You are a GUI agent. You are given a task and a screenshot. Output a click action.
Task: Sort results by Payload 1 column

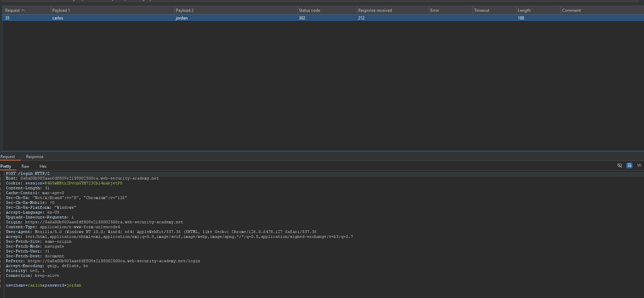click(61, 10)
